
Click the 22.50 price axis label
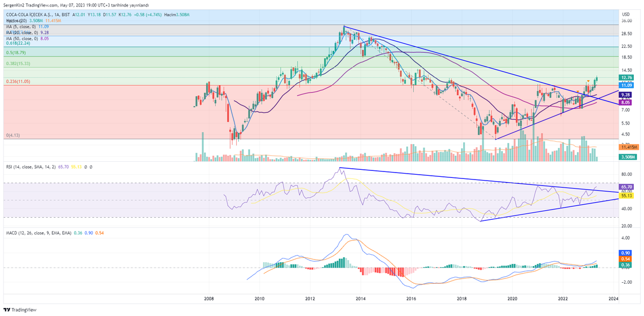626,46
